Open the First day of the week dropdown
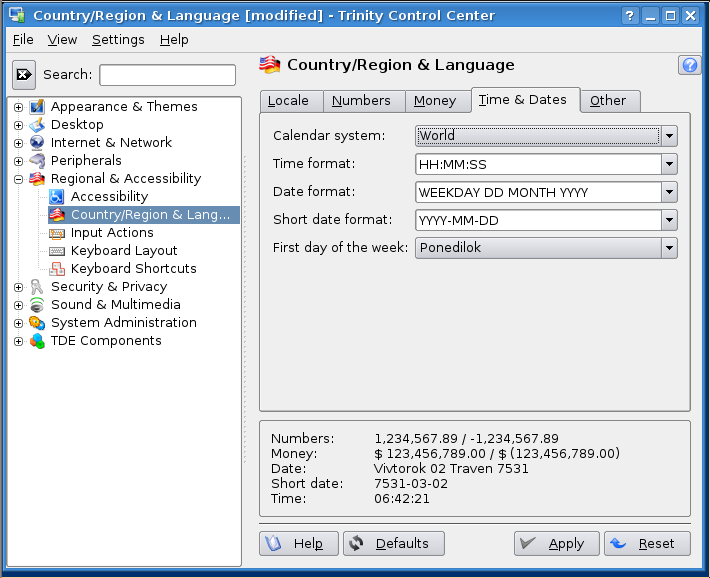This screenshot has width=710, height=578. pos(546,248)
